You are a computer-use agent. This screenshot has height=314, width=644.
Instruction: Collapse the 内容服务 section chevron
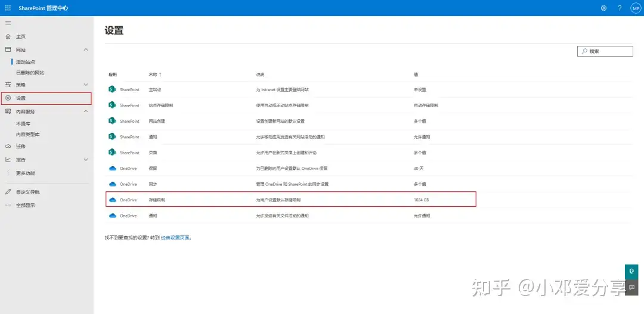(86, 111)
